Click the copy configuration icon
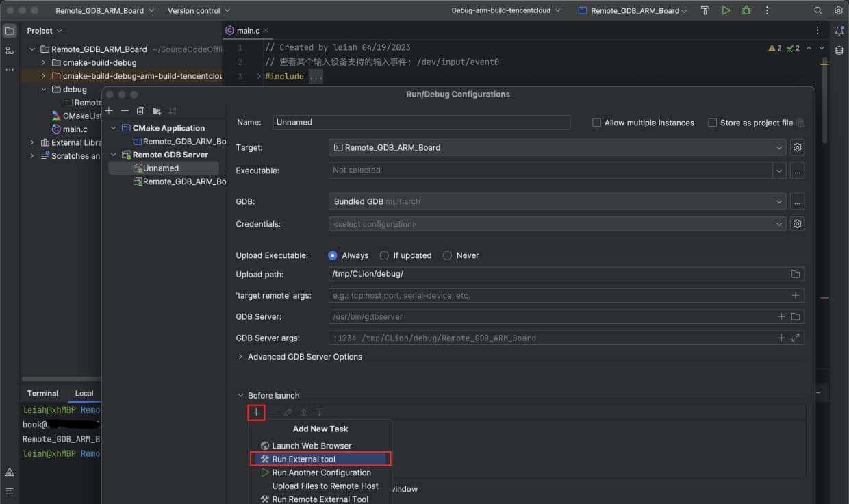The width and height of the screenshot is (849, 504). pos(140,111)
